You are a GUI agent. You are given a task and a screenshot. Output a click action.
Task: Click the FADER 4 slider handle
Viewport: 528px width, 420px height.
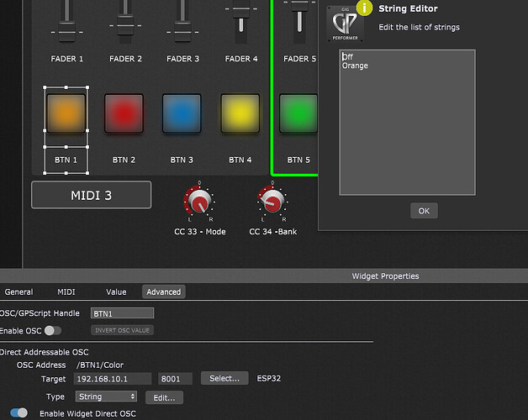[x=241, y=13]
